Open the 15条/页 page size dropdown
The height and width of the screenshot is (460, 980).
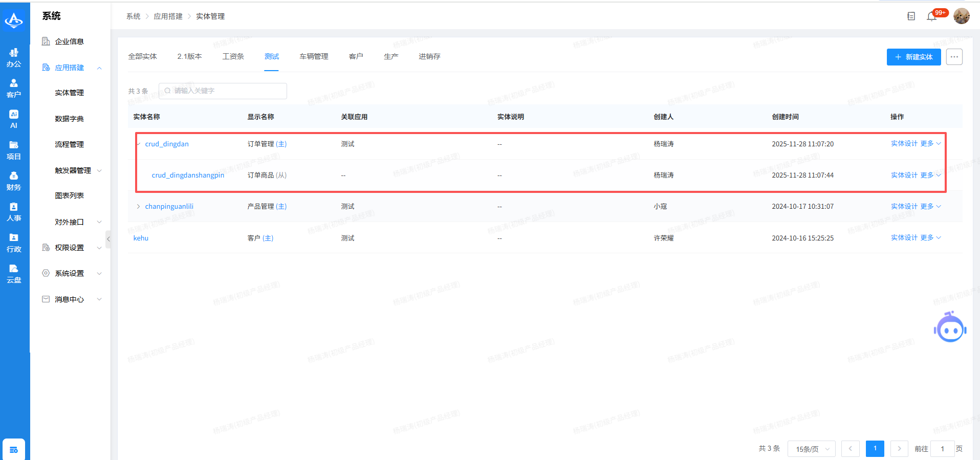pyautogui.click(x=811, y=449)
